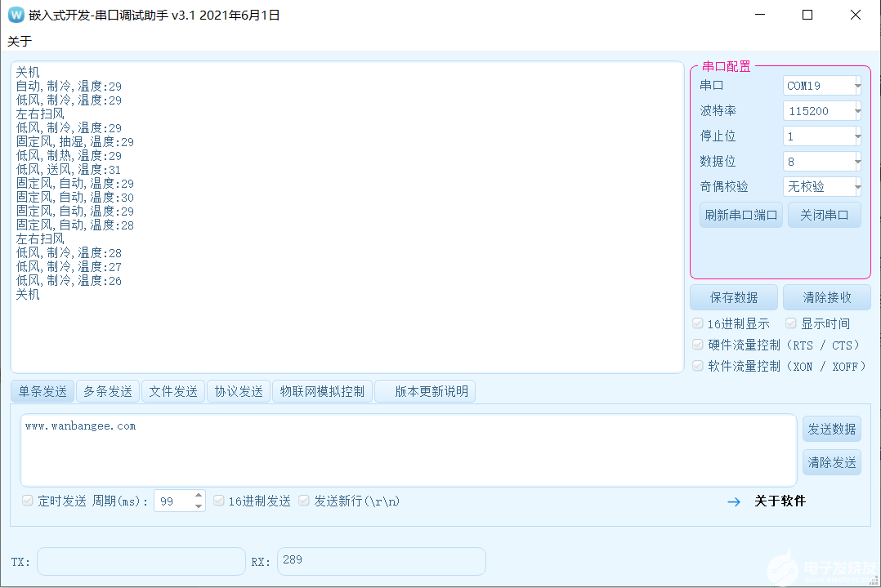Increase the 周期 period spinner value
This screenshot has height=588, width=881.
point(199,496)
